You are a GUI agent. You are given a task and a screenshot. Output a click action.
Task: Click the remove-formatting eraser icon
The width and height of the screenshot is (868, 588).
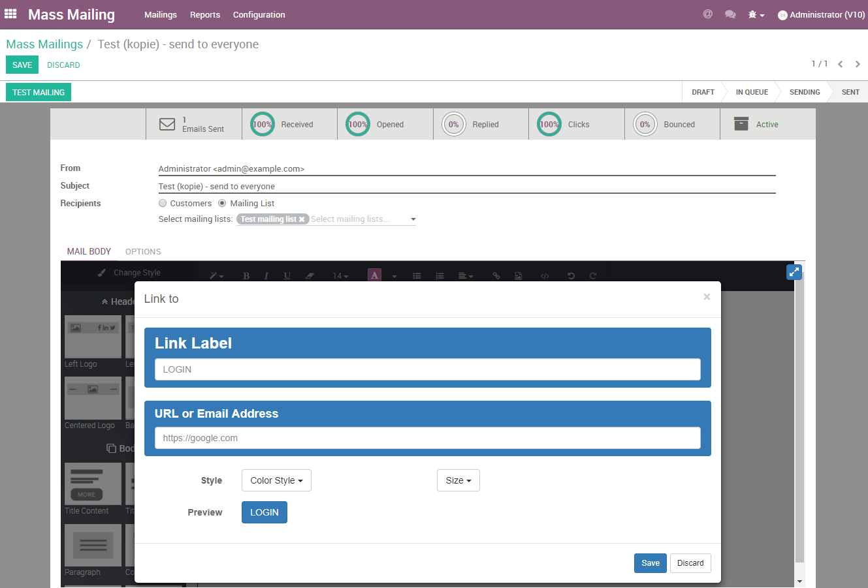[x=308, y=275]
